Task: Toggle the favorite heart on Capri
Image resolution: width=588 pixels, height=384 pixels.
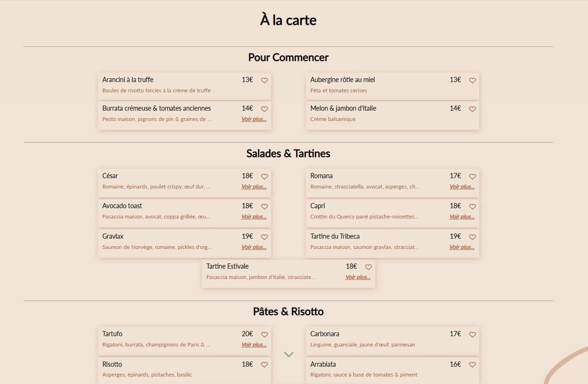Action: (472, 206)
